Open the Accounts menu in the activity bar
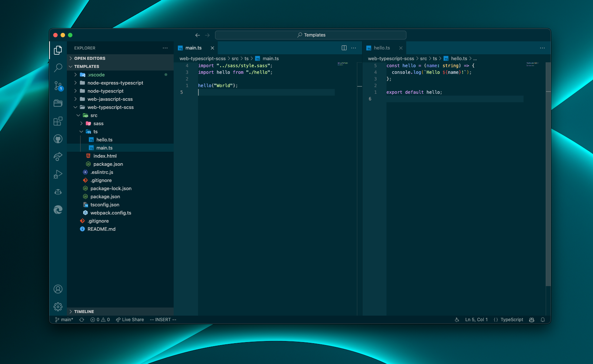The image size is (593, 364). pyautogui.click(x=58, y=289)
